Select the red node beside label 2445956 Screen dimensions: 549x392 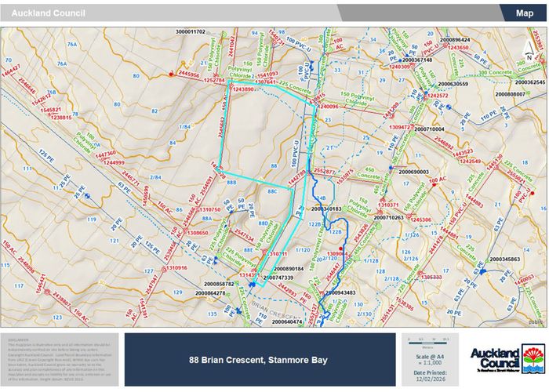point(172,74)
